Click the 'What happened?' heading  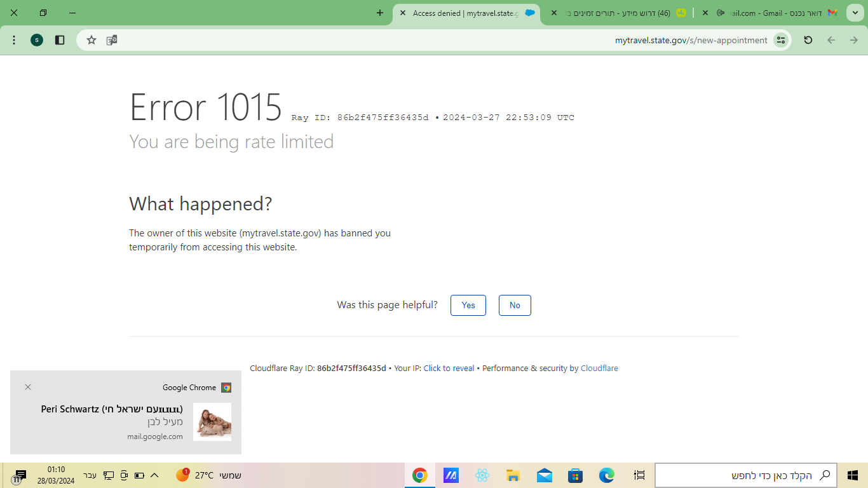pyautogui.click(x=201, y=204)
